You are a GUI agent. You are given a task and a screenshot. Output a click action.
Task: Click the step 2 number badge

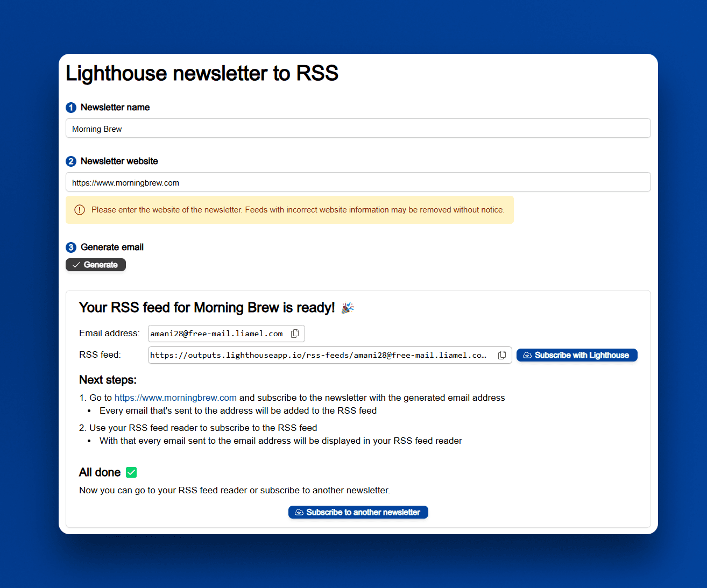pos(71,161)
